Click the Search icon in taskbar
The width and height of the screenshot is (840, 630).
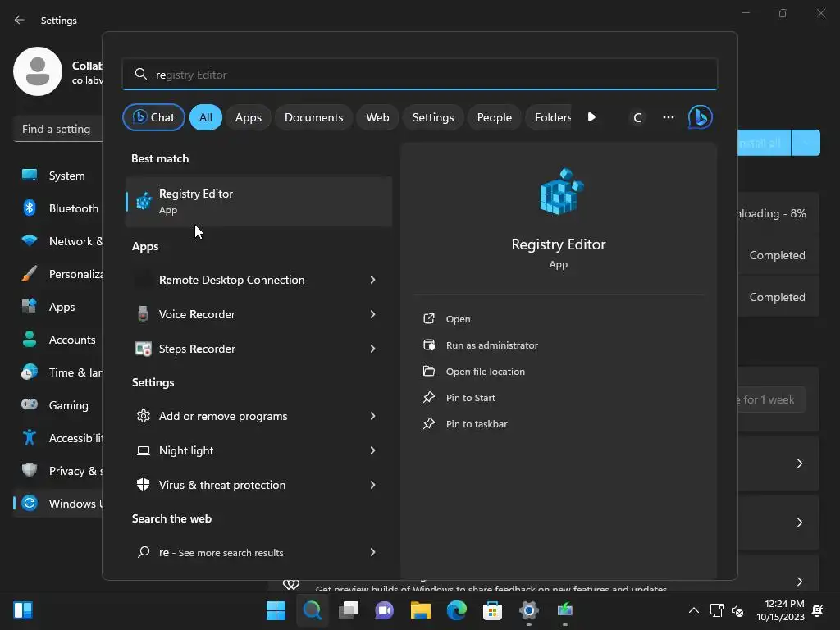click(313, 609)
